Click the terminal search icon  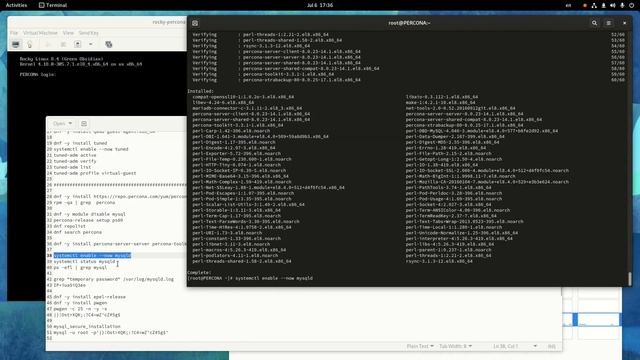pos(594,23)
